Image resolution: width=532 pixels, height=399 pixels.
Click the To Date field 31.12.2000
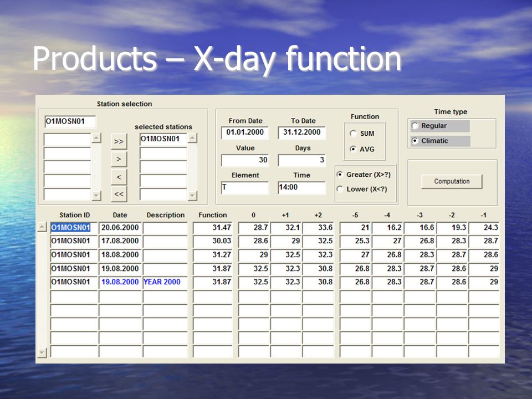pyautogui.click(x=301, y=132)
